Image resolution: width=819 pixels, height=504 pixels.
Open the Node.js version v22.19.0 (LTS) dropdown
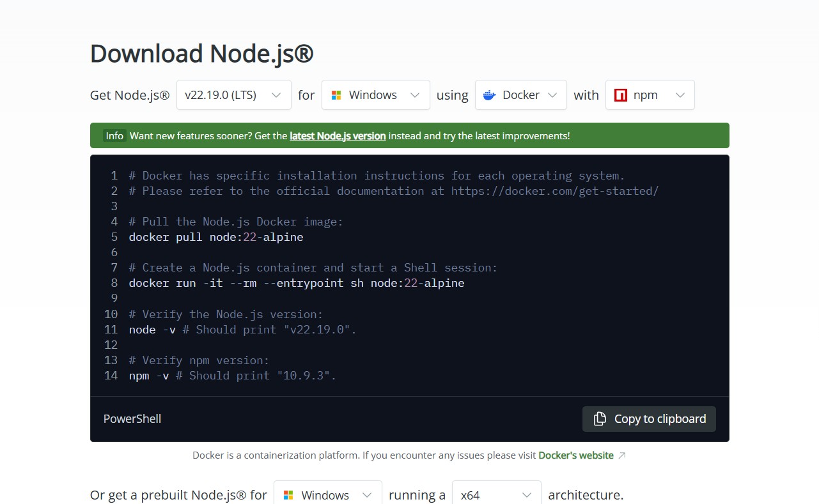point(234,95)
